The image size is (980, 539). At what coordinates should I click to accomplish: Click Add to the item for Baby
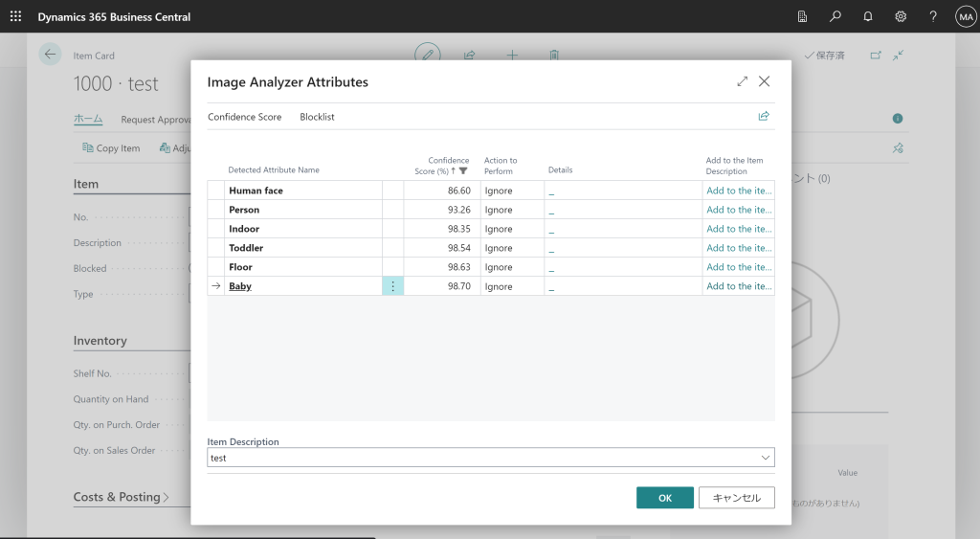(x=739, y=286)
